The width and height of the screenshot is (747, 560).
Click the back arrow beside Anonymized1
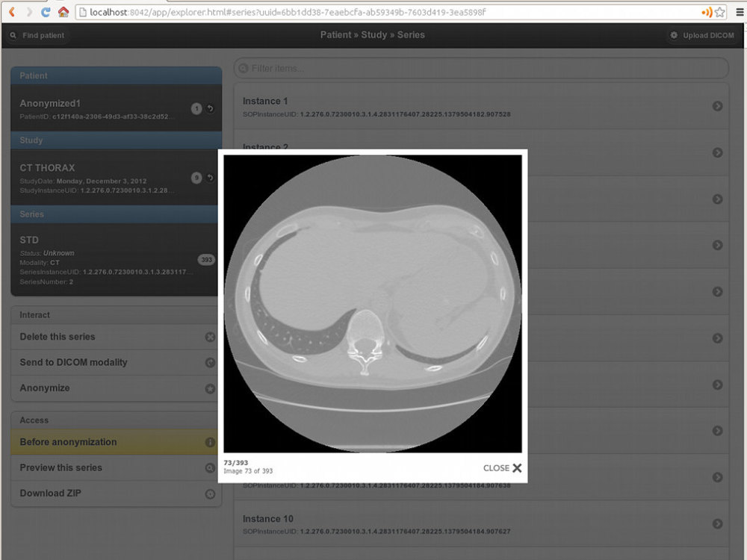(210, 108)
